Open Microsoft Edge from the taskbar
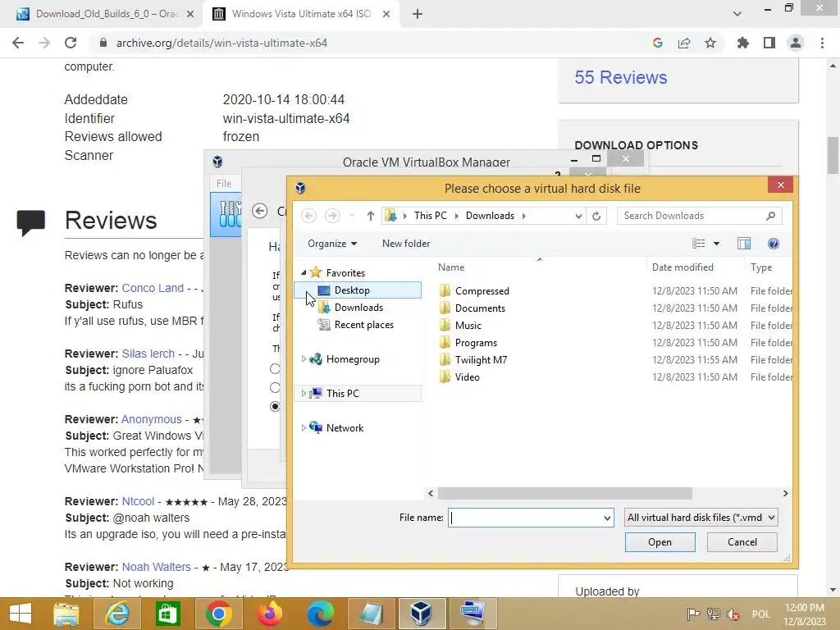Image resolution: width=840 pixels, height=630 pixels. tap(321, 614)
